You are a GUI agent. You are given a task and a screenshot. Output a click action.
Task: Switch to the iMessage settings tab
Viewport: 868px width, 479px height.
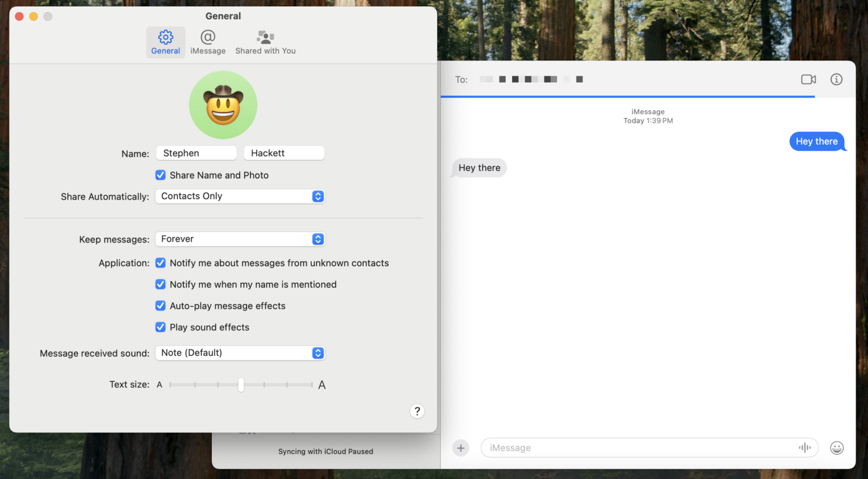(x=208, y=41)
